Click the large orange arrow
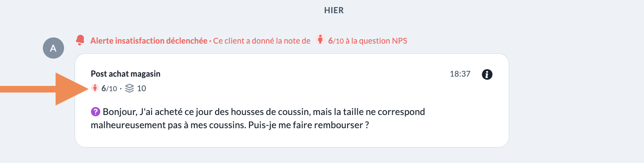Screen dimensions: 644x163 [x=44, y=89]
